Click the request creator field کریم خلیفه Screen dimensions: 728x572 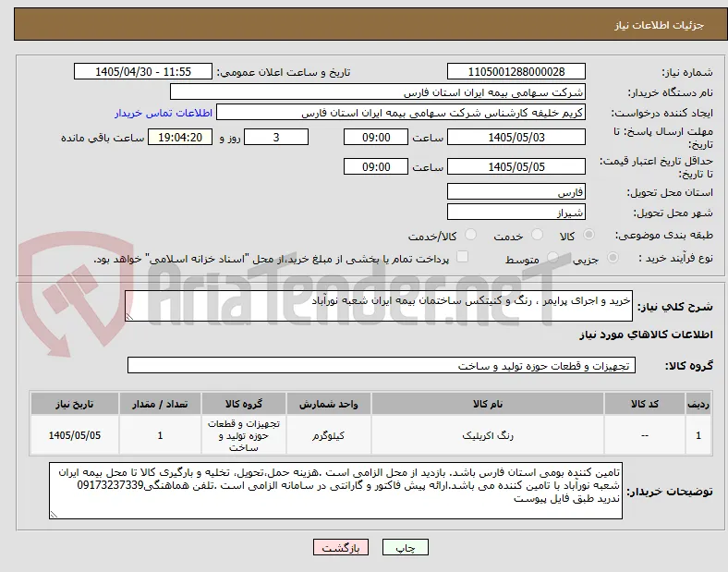pyautogui.click(x=401, y=113)
